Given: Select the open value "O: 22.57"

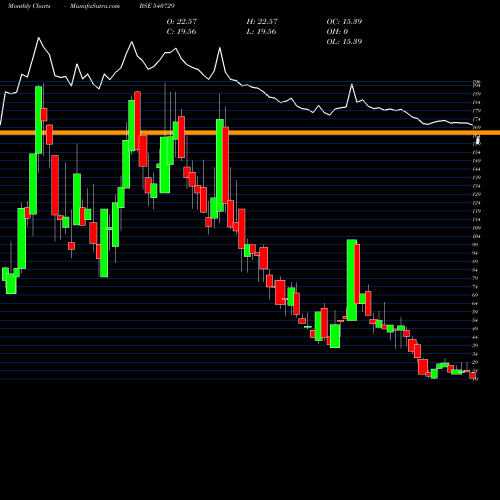Looking at the screenshot, I should pos(182,21).
